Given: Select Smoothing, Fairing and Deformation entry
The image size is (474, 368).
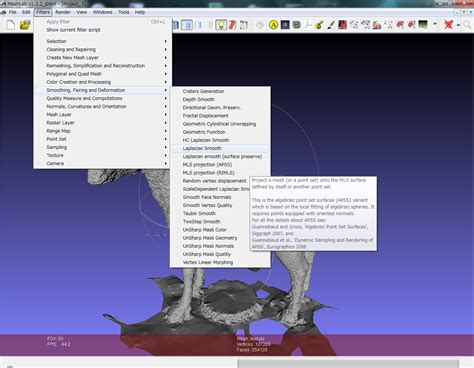Looking at the screenshot, I should click(x=103, y=90).
